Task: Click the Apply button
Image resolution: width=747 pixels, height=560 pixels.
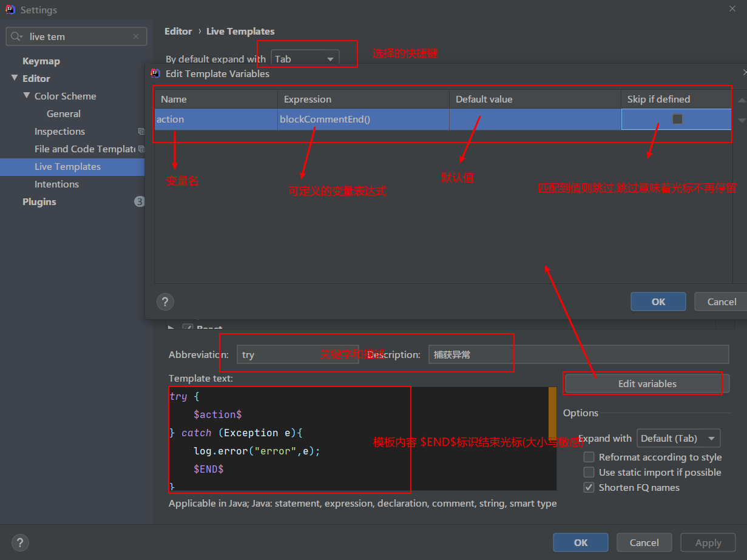Action: pos(708,542)
